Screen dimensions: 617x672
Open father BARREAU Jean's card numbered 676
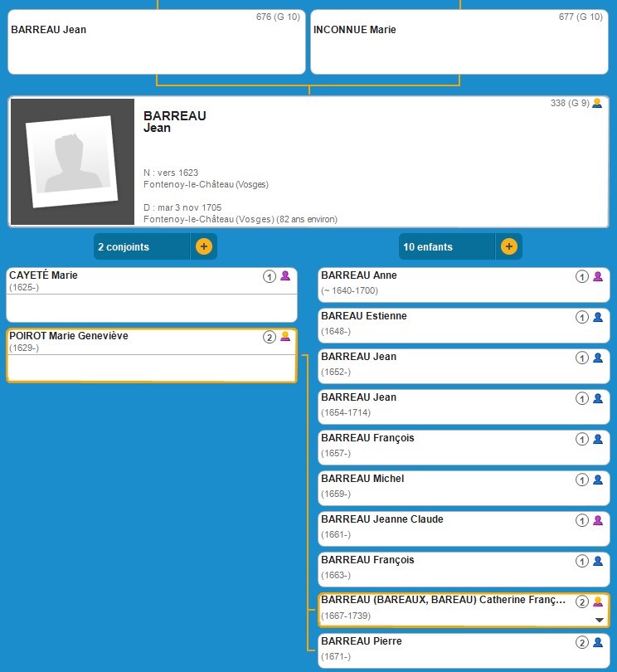coord(156,41)
